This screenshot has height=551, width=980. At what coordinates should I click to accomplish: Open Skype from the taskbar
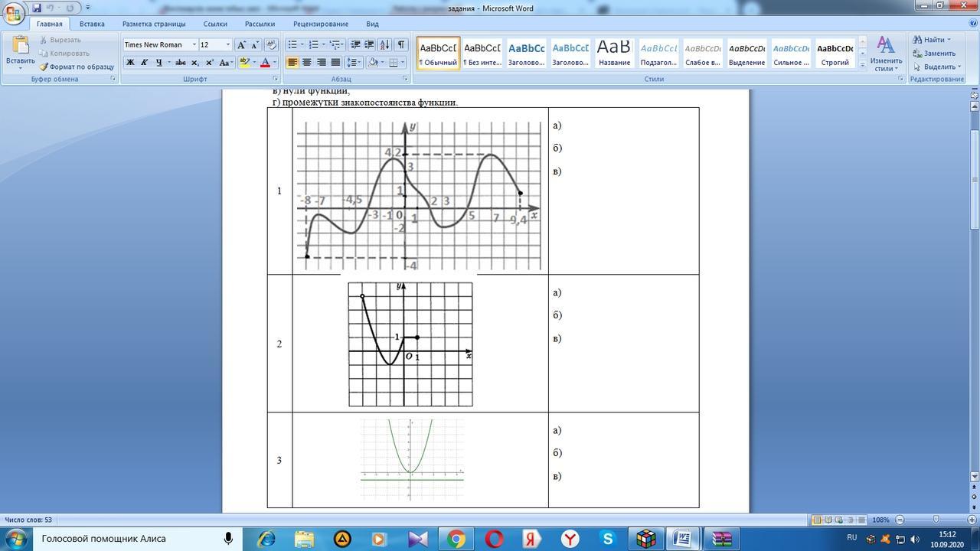click(608, 539)
